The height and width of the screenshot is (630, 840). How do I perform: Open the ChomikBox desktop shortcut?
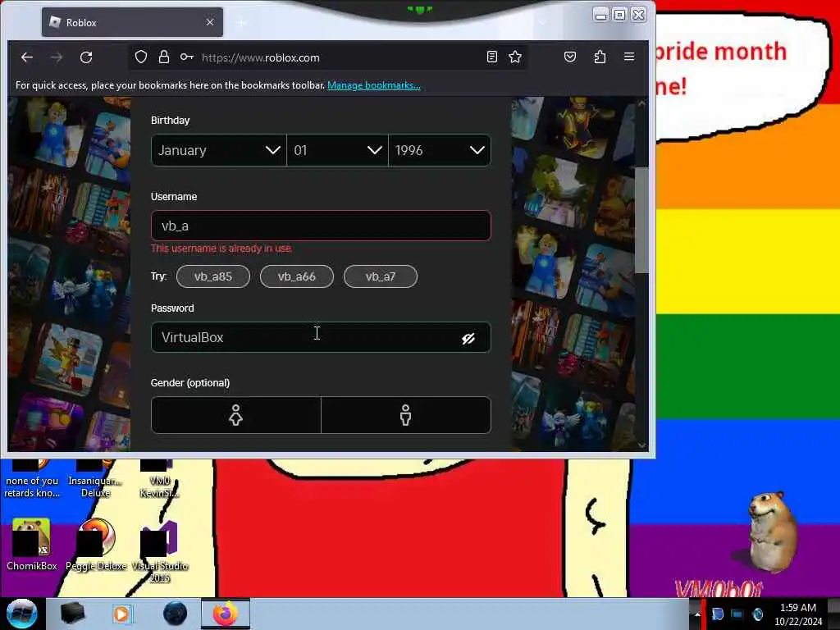(x=32, y=545)
